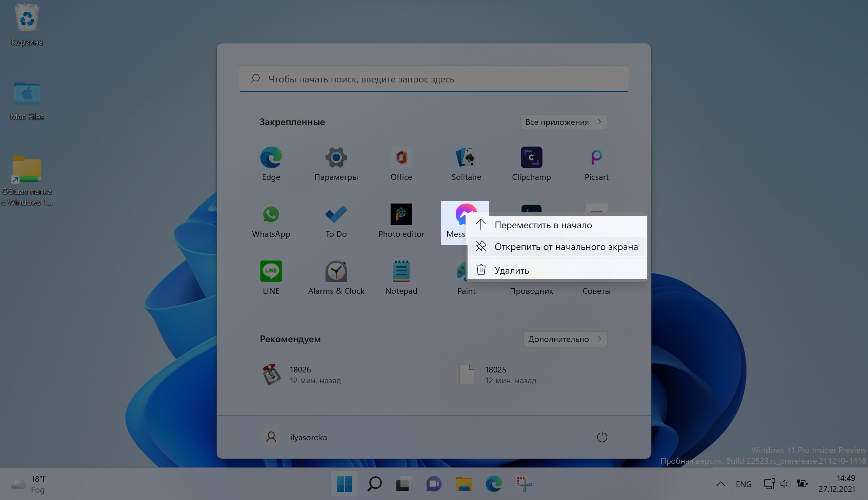Expand "Дополнительно" recommendations
This screenshot has width=868, height=500.
[x=565, y=339]
